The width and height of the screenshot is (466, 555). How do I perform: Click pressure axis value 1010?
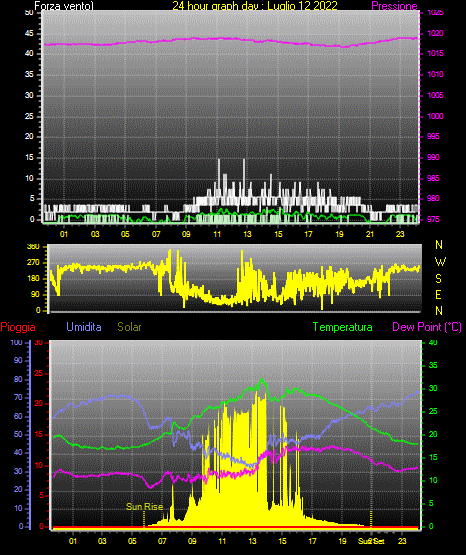point(435,74)
